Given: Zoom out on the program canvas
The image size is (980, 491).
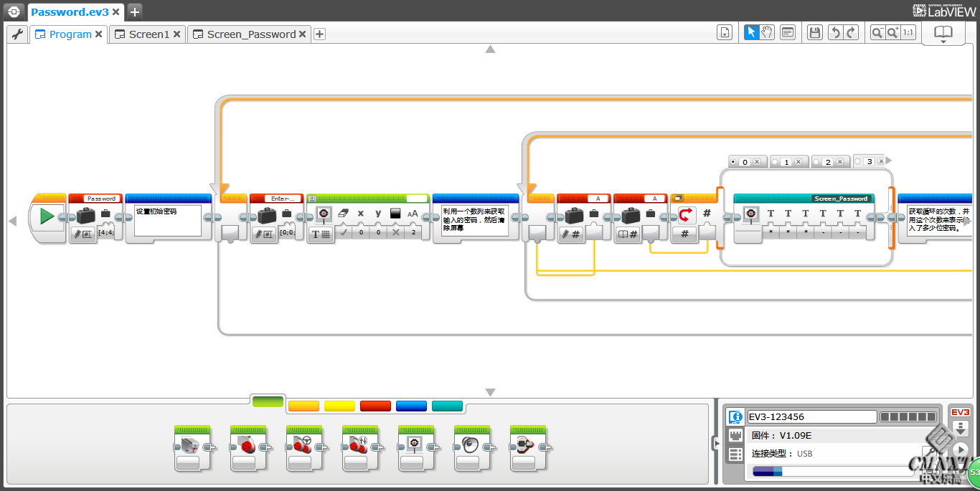Looking at the screenshot, I should click(877, 32).
